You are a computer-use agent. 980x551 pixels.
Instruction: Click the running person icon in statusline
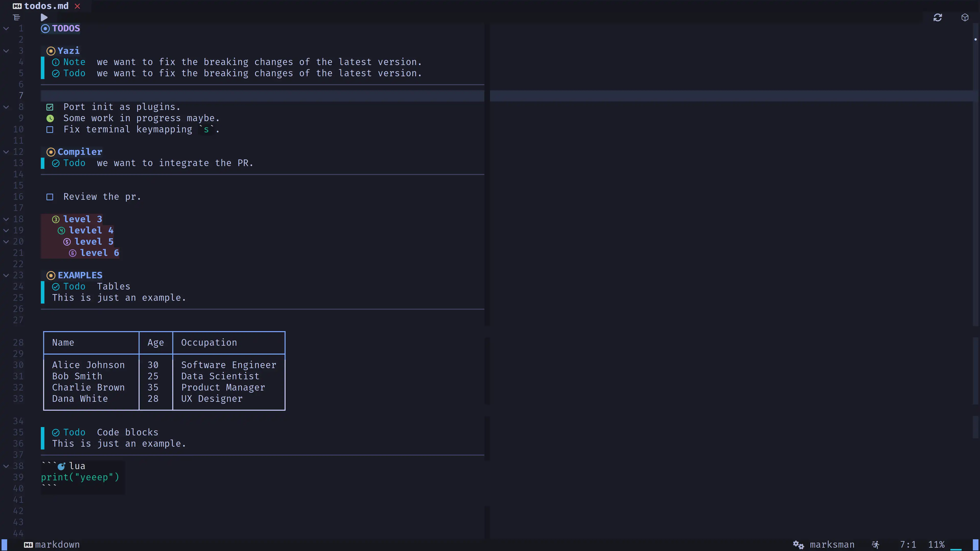[x=875, y=545]
